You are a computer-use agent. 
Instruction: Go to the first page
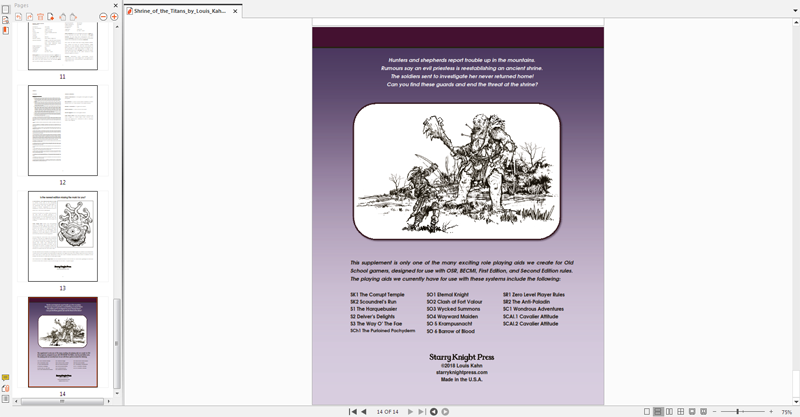[x=352, y=411]
